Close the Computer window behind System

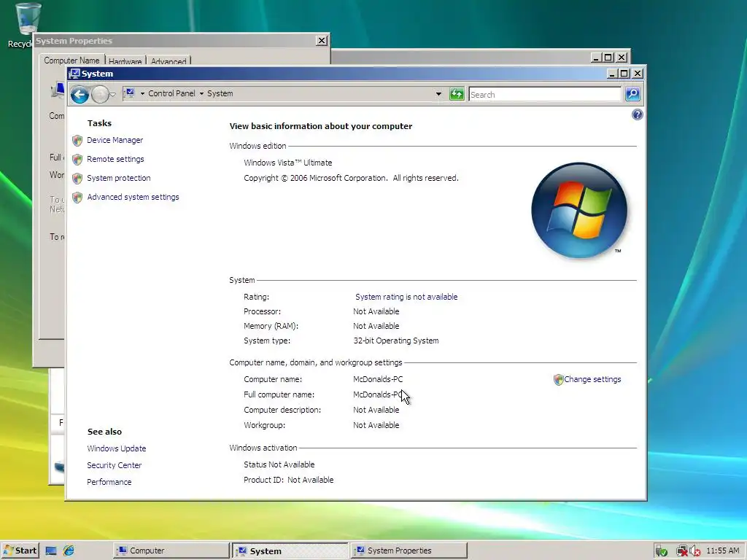(x=622, y=57)
